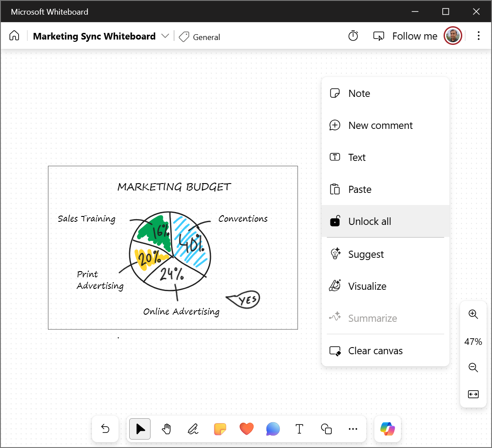
Task: Choose Unlock all from the menu
Action: 369,221
